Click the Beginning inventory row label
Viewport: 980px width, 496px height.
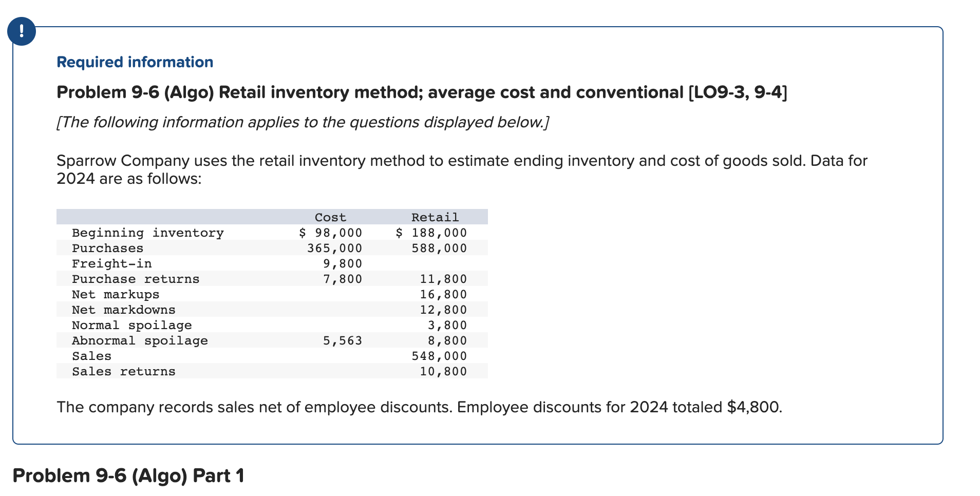tap(148, 233)
